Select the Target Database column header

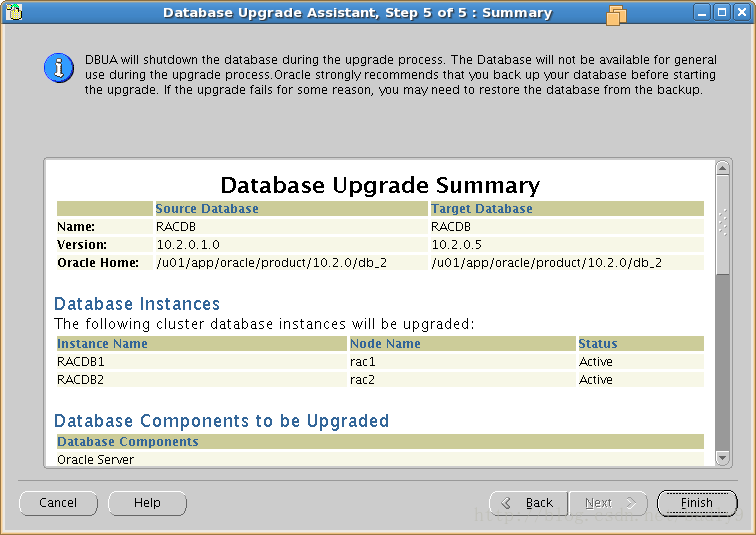click(567, 209)
